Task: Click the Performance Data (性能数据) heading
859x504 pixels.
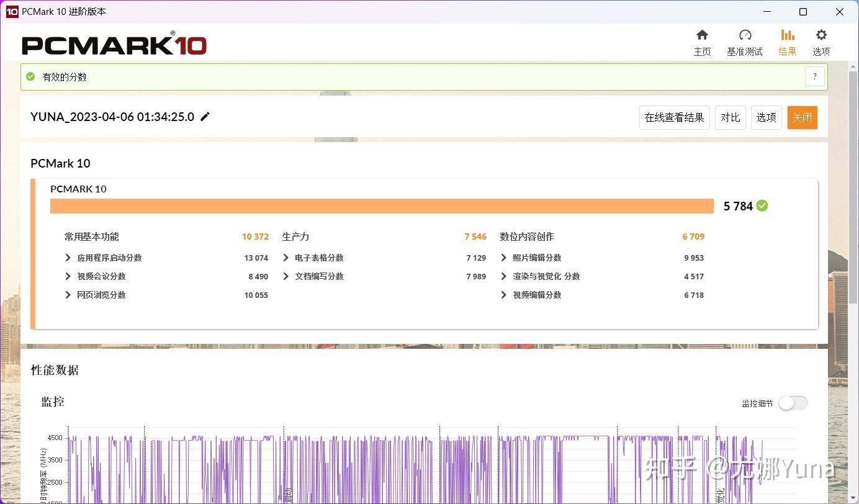Action: 55,370
